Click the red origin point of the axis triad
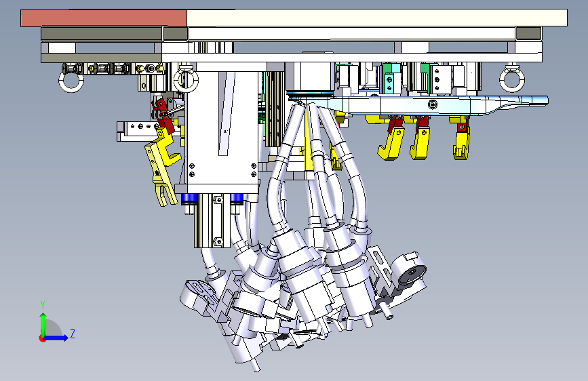The image size is (588, 381). [x=42, y=338]
